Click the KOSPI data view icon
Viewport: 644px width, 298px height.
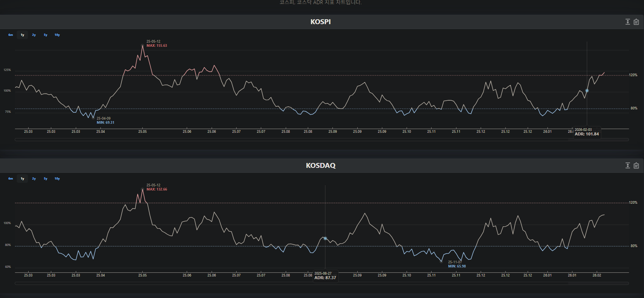click(x=636, y=22)
